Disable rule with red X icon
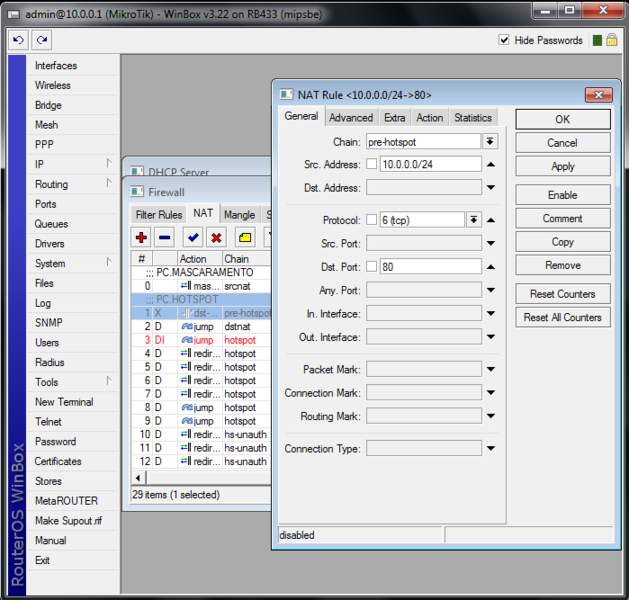This screenshot has height=600, width=629. (x=216, y=238)
